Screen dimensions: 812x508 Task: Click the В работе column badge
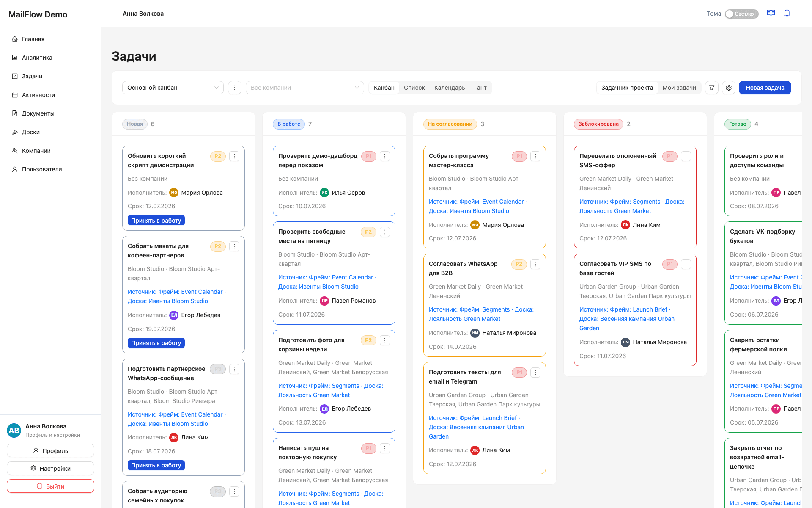[289, 124]
